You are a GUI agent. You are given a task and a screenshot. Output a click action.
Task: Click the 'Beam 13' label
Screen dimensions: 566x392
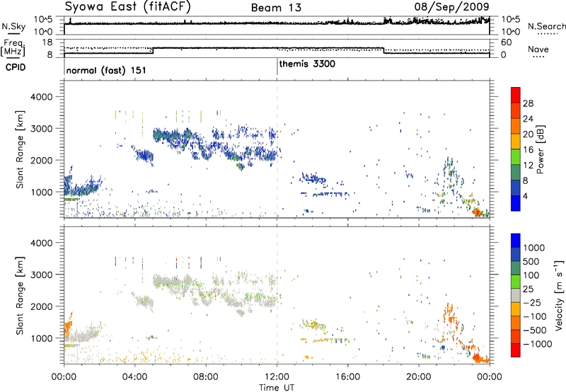[x=276, y=8]
